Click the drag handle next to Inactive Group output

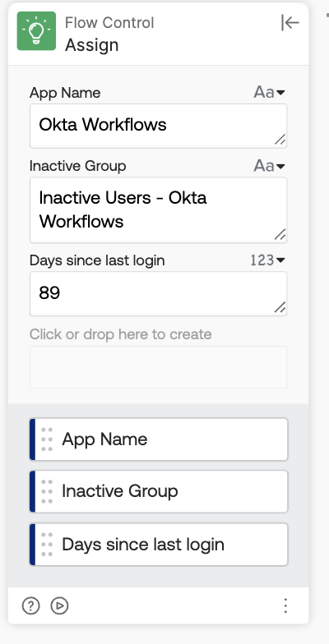[x=47, y=491]
